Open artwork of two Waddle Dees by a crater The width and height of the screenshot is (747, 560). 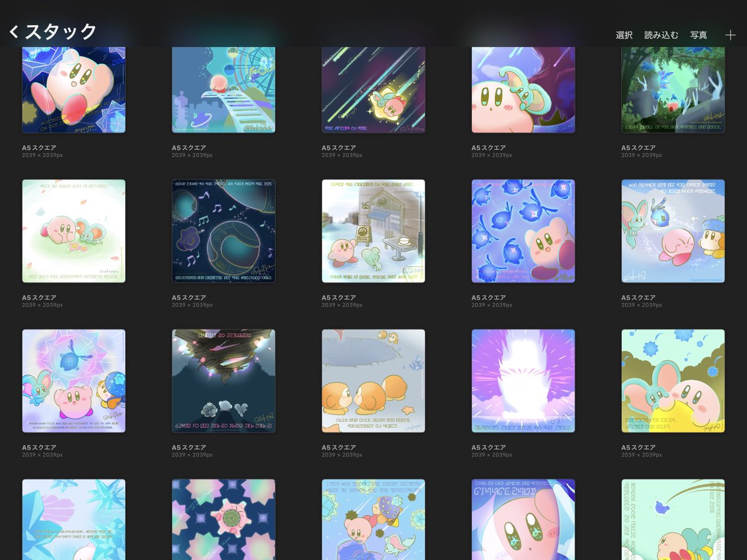pyautogui.click(x=374, y=381)
